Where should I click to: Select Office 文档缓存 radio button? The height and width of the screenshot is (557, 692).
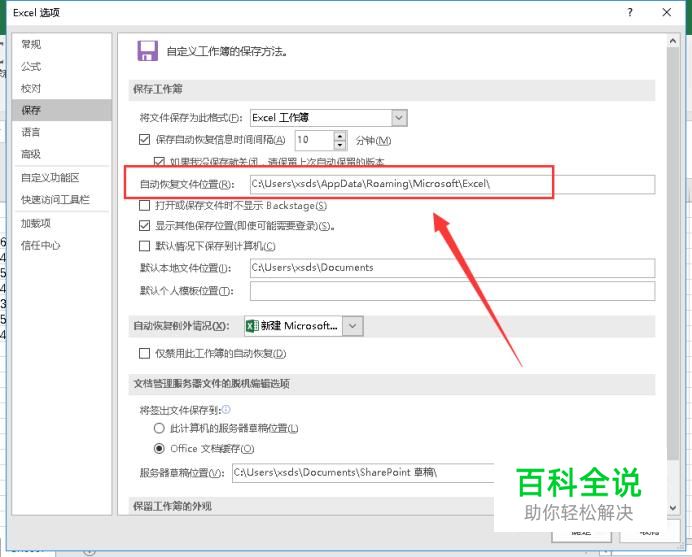159,448
